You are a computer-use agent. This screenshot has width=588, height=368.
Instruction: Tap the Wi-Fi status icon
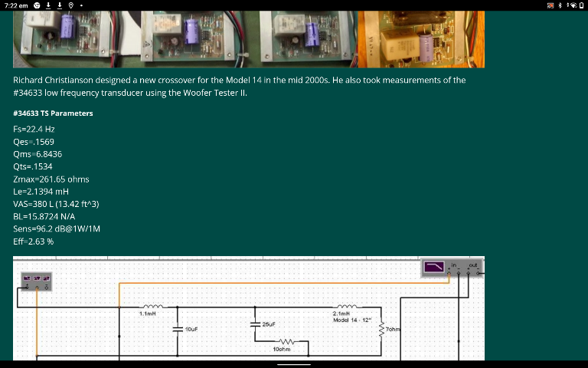(571, 5)
